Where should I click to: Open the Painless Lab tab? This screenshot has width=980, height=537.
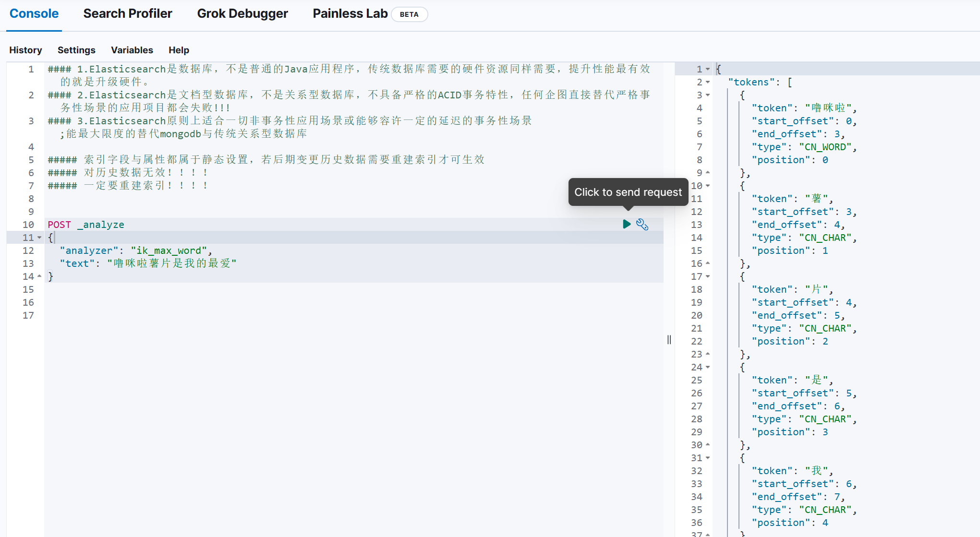(x=350, y=13)
